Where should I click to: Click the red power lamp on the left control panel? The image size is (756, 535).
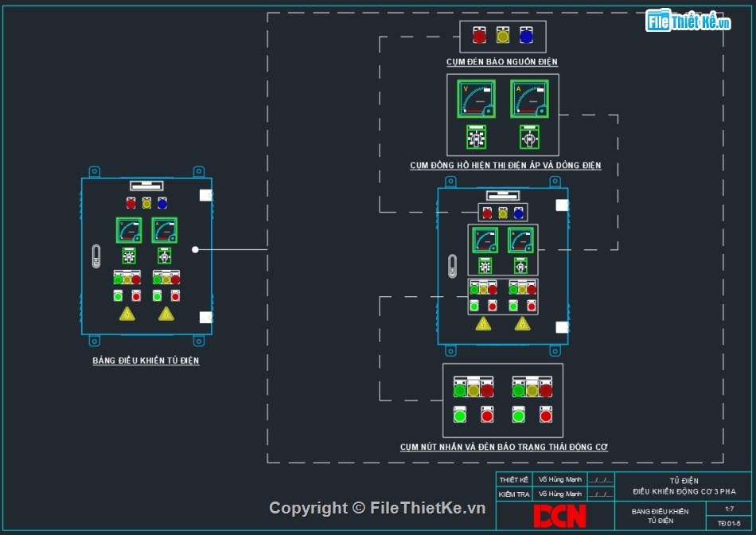(x=131, y=203)
